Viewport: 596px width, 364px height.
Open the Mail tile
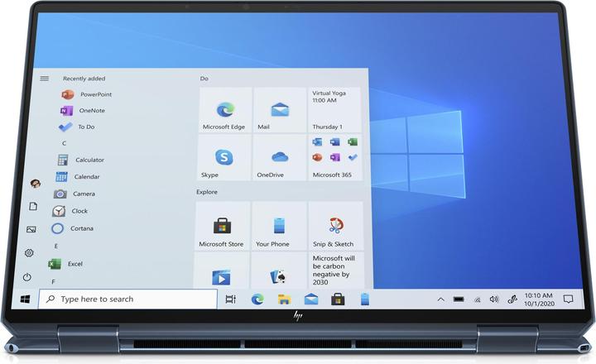pos(280,110)
